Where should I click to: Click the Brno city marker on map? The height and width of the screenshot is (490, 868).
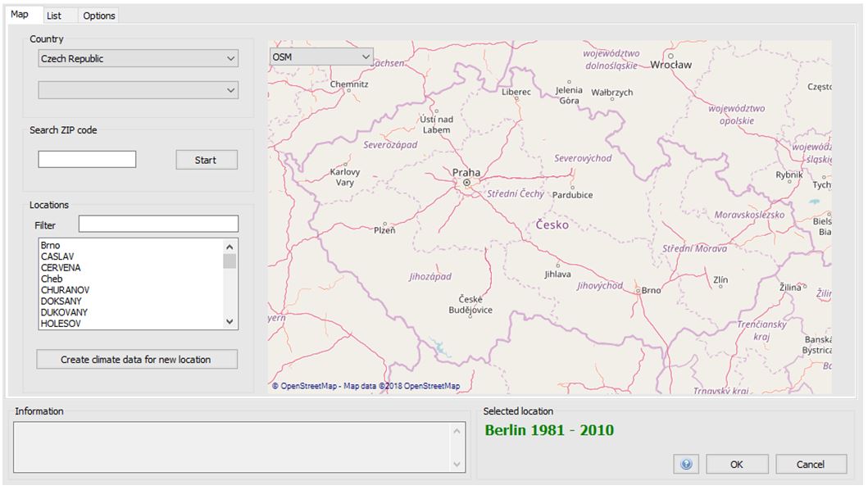coord(638,290)
